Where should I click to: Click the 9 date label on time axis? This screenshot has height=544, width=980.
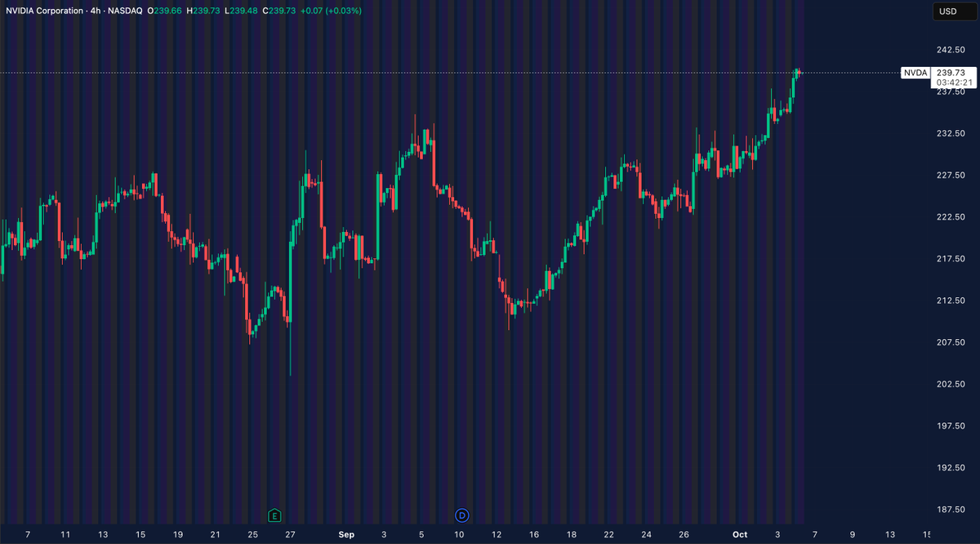coord(852,534)
